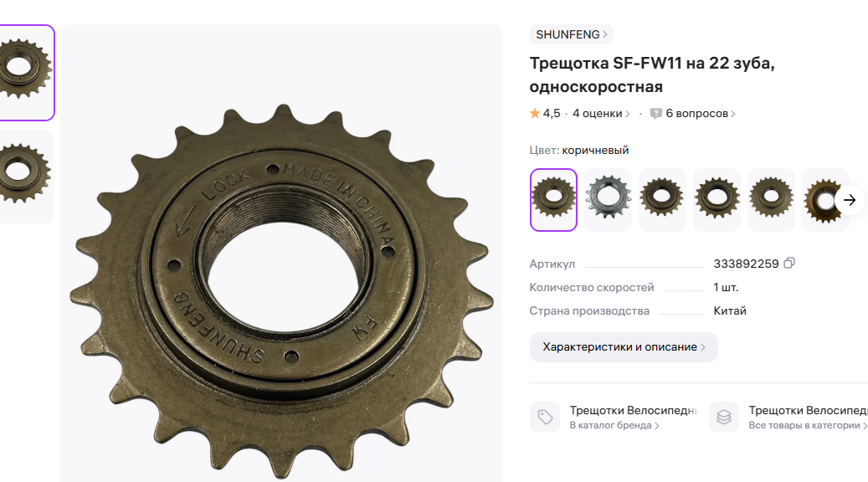This screenshot has width=868, height=482.
Task: Open the SHUNFENG brand chip
Action: click(572, 34)
